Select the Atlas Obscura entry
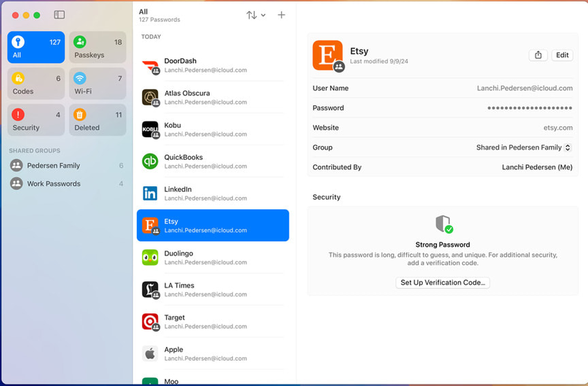The width and height of the screenshot is (588, 386). click(213, 97)
